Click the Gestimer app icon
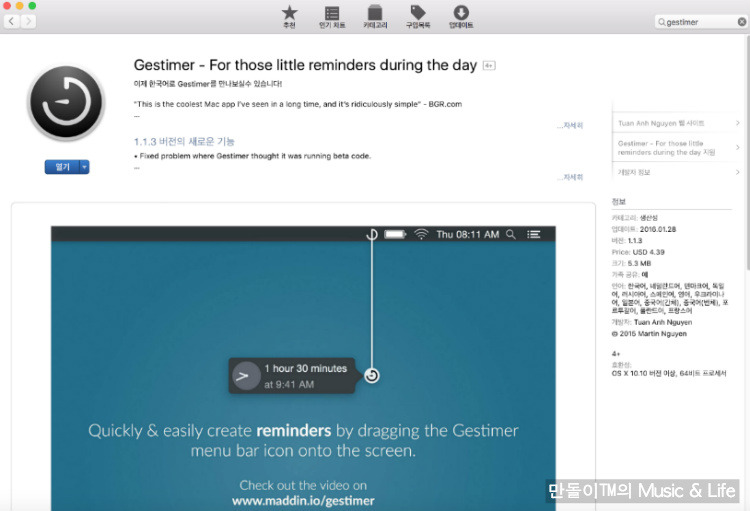This screenshot has width=750, height=511. (66, 103)
